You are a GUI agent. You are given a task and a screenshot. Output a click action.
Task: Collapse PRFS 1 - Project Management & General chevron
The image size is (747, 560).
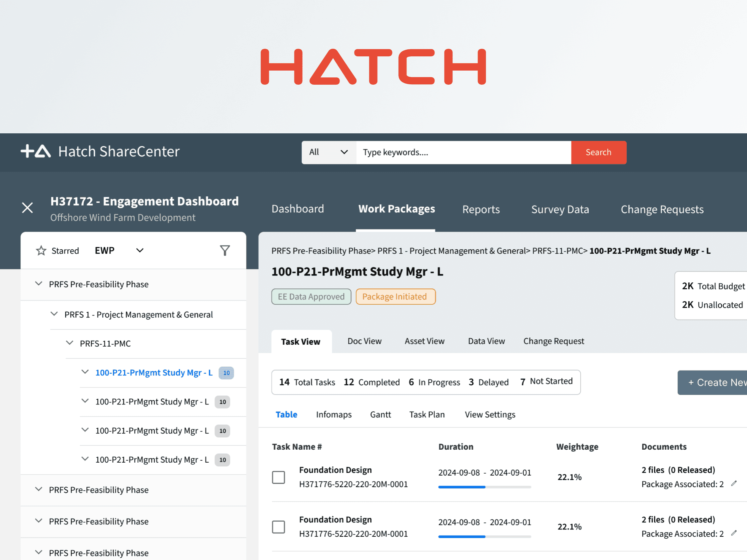point(54,314)
